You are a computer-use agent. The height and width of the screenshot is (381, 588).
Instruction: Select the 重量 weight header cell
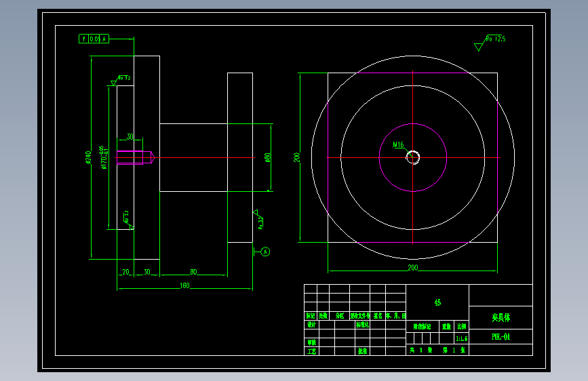(447, 327)
